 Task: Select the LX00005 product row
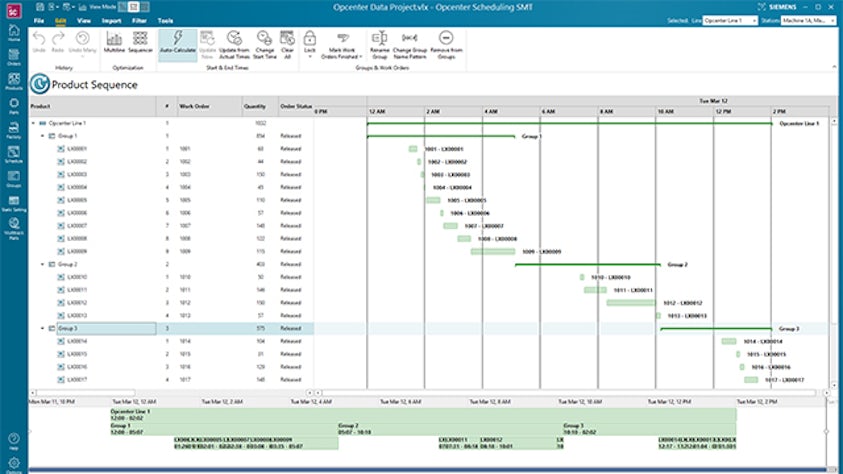pyautogui.click(x=171, y=200)
